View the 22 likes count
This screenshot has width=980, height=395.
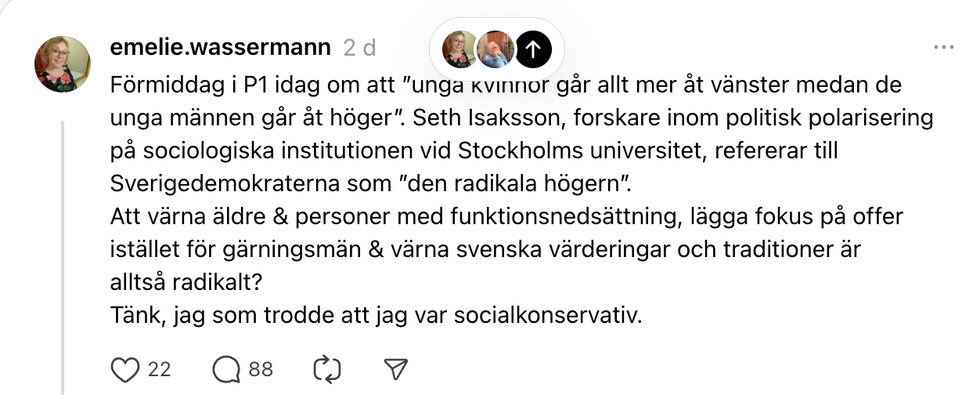coord(159,368)
